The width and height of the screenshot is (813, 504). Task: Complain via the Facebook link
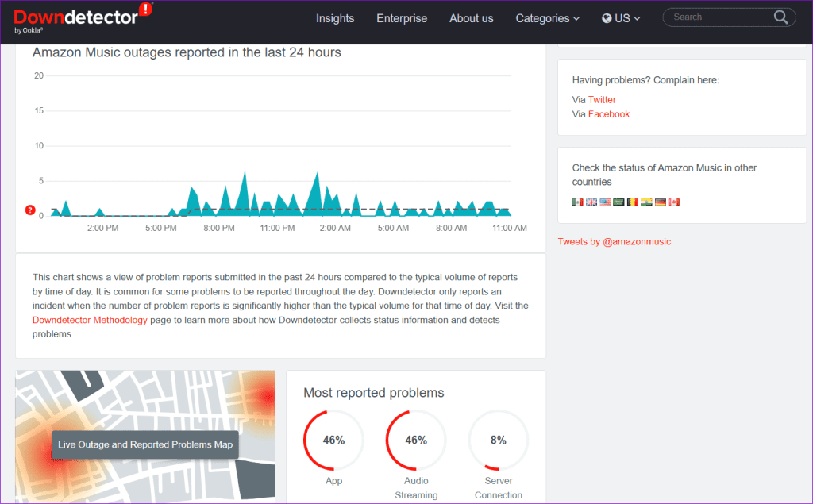(609, 114)
